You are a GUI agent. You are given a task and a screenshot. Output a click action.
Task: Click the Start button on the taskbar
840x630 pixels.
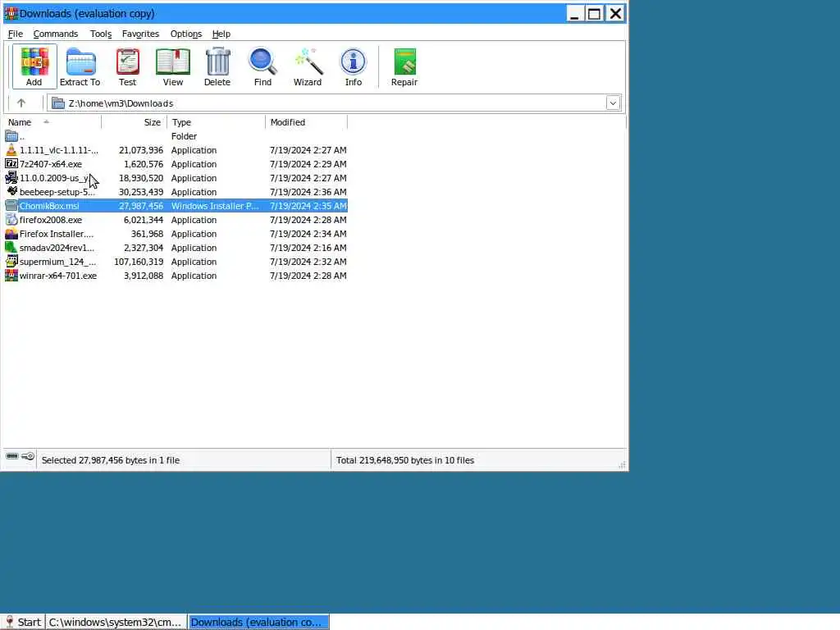(x=23, y=622)
